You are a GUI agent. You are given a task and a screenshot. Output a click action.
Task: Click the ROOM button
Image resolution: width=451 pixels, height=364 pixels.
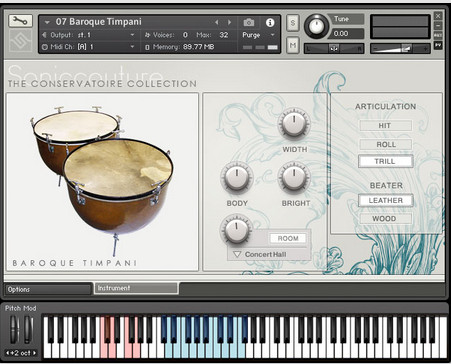[x=288, y=238]
